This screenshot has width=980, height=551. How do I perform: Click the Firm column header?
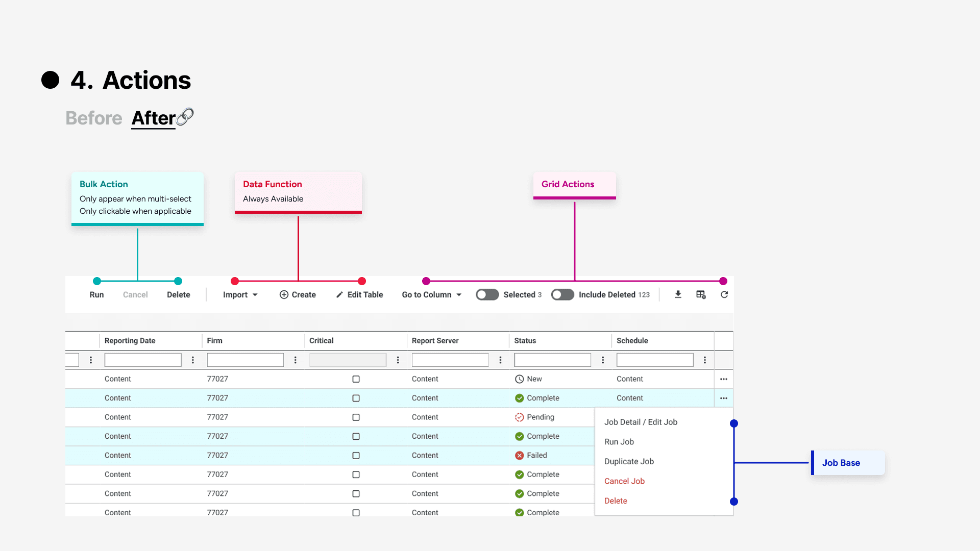click(215, 341)
